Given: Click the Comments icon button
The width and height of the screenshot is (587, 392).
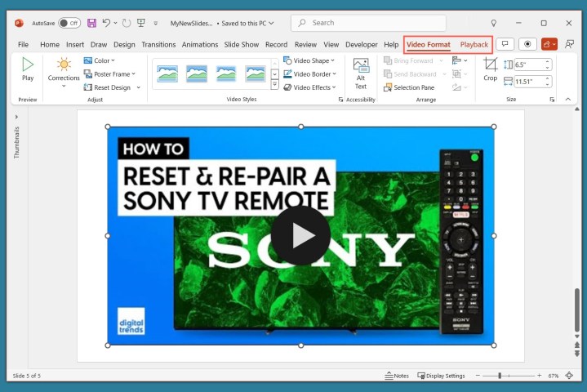Looking at the screenshot, I should [x=505, y=44].
